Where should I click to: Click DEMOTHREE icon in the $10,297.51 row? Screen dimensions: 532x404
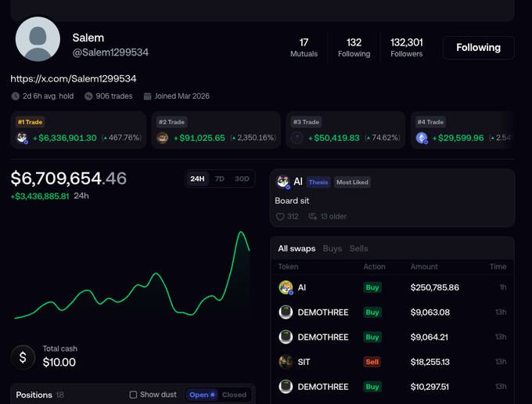click(x=286, y=387)
